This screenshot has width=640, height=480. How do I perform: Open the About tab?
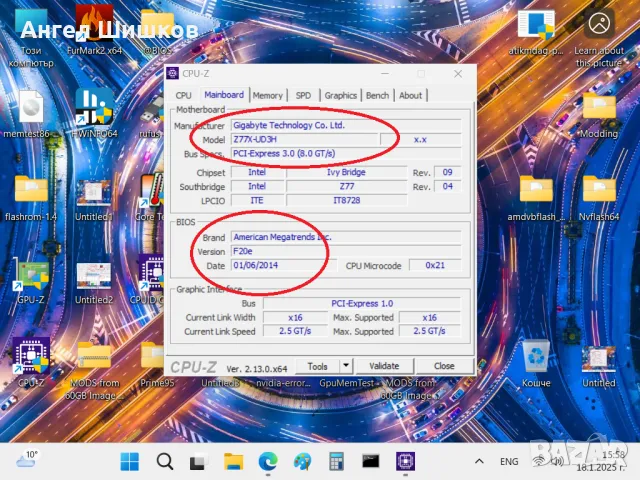410,95
